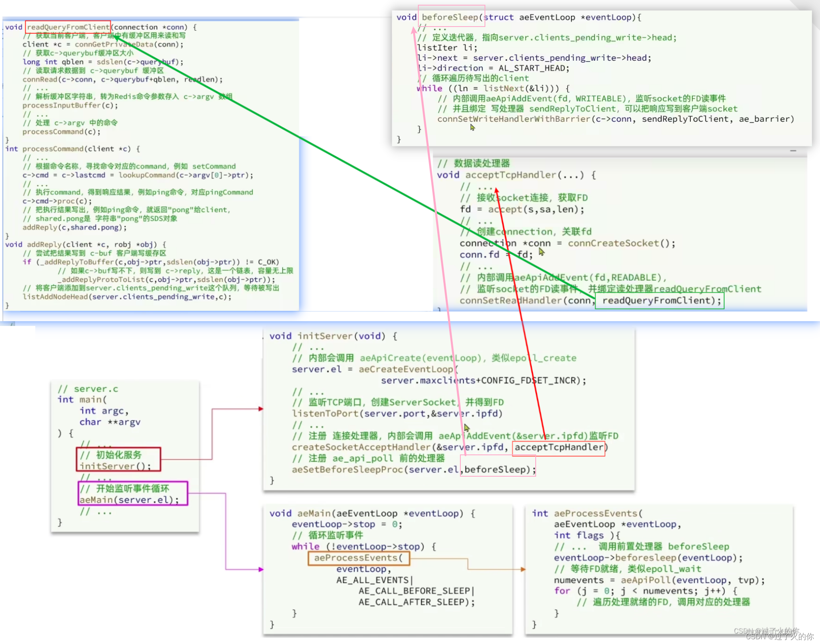Click 'eventLoop->stop = 0;'

tap(347, 524)
